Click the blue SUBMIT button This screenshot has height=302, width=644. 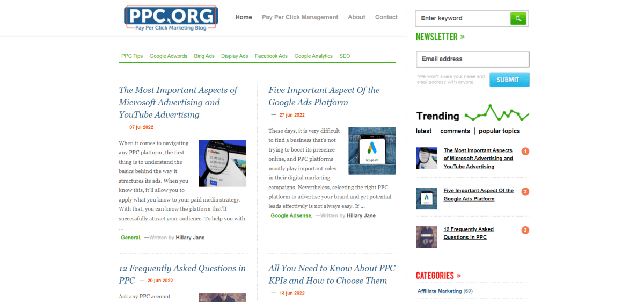click(509, 80)
